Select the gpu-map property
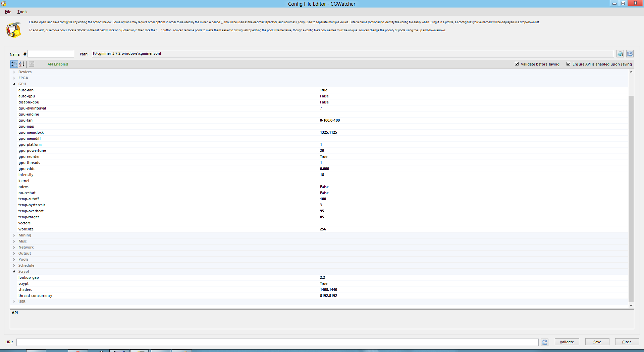The width and height of the screenshot is (644, 352). (322, 126)
